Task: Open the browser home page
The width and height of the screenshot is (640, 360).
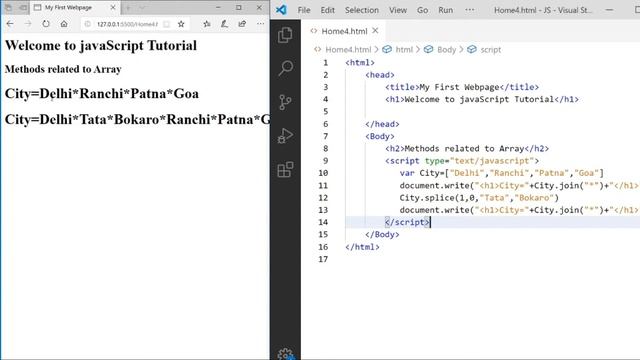Action: 64,24
